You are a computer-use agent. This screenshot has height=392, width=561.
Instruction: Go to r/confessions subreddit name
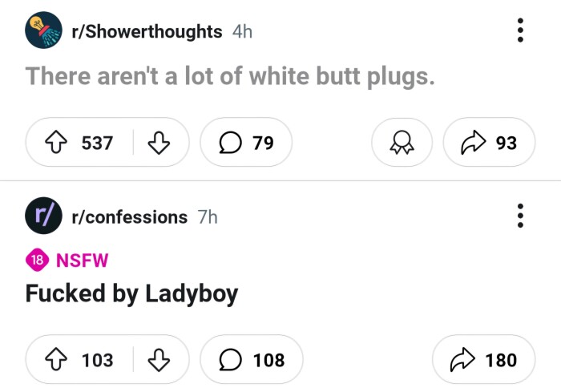[130, 217]
